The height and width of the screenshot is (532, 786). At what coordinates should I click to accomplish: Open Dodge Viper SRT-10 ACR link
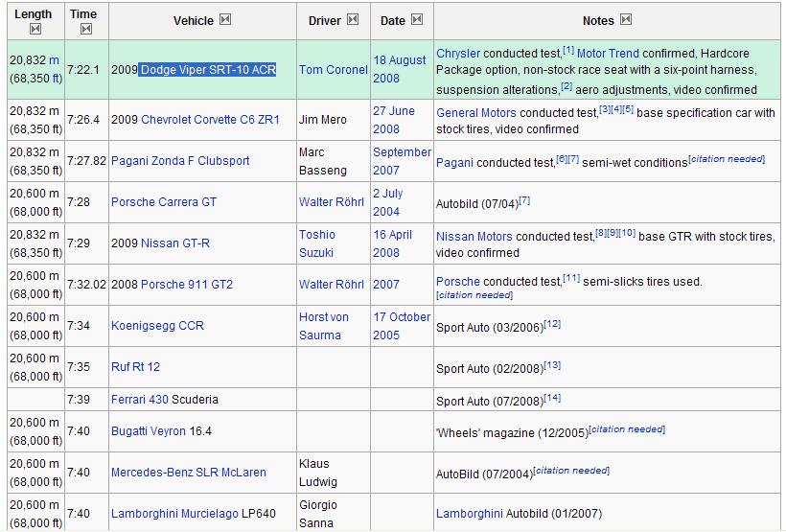[x=208, y=70]
